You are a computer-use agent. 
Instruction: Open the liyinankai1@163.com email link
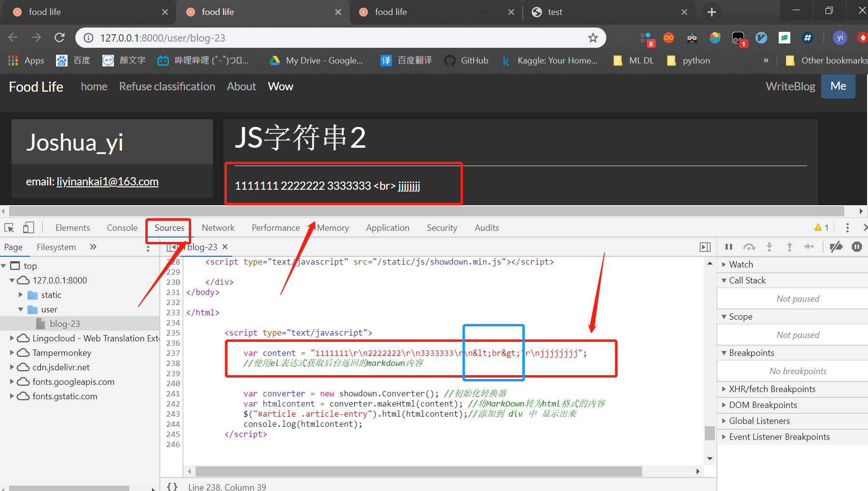pyautogui.click(x=107, y=182)
